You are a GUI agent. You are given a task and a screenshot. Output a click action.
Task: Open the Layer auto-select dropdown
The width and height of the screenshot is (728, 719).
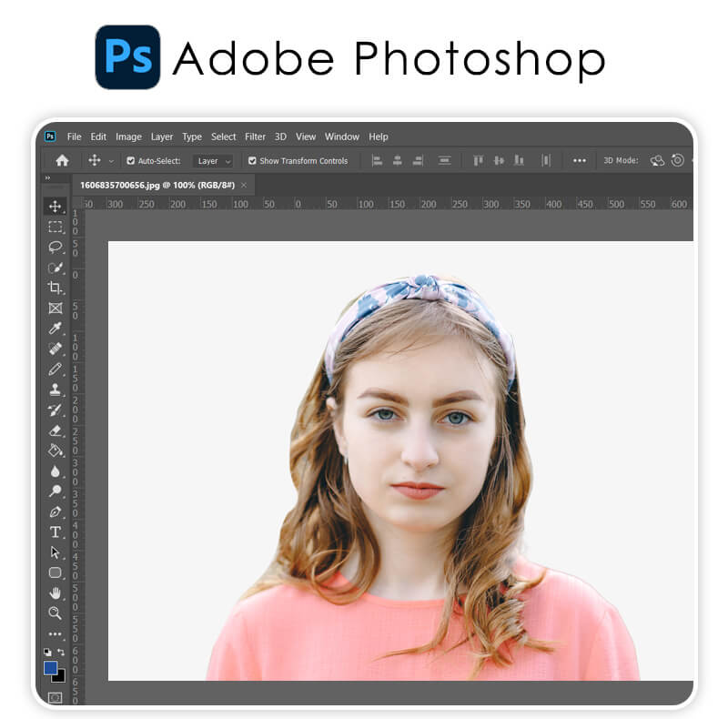(212, 160)
